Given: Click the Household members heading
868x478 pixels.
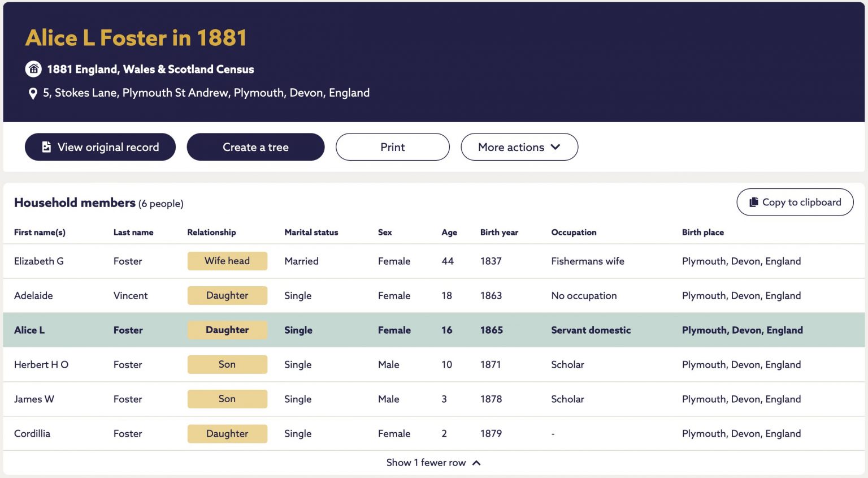Looking at the screenshot, I should [x=75, y=203].
